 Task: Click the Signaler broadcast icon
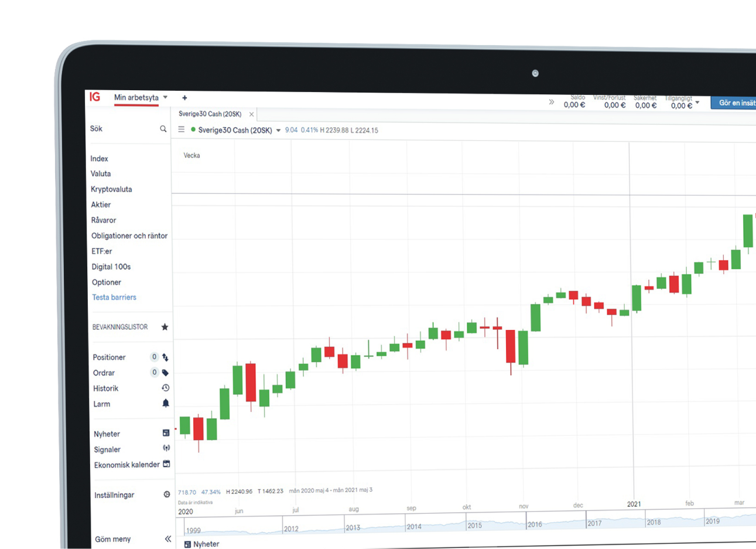click(x=166, y=448)
